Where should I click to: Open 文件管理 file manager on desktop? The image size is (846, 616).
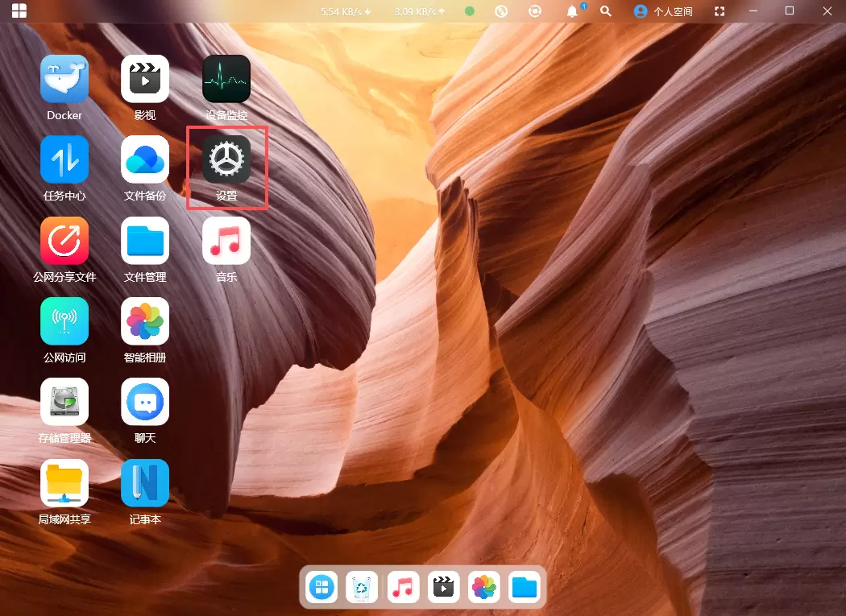tap(145, 241)
